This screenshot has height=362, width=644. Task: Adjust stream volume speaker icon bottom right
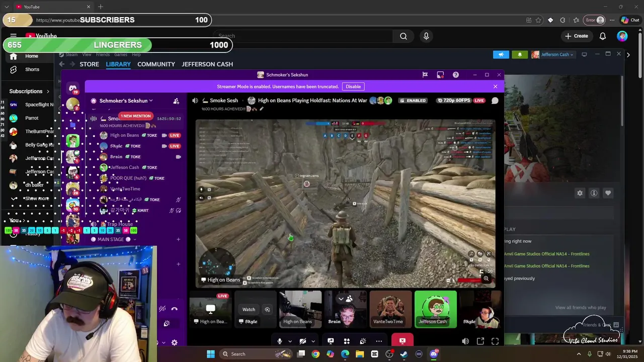coord(465,341)
